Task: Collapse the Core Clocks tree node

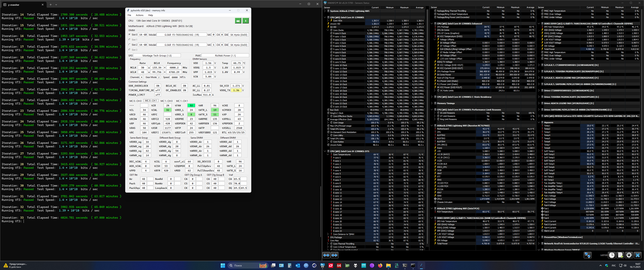Action: point(328,30)
